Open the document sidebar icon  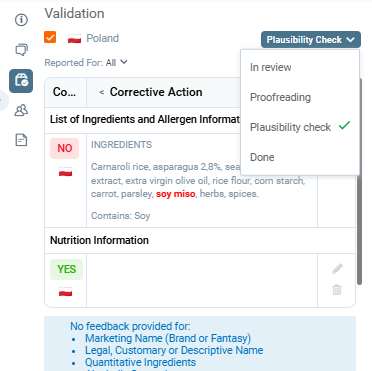21,140
